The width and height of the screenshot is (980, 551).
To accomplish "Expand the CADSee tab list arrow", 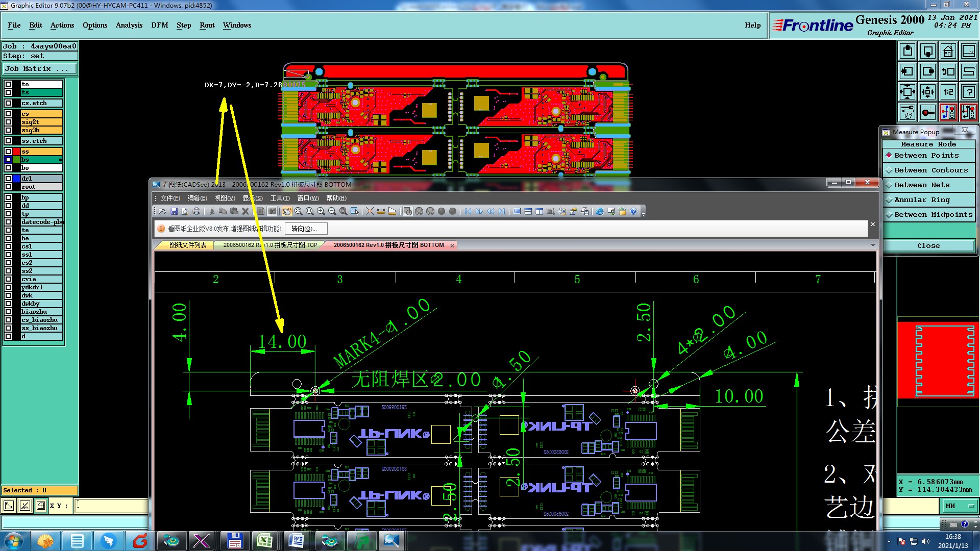I will click(x=872, y=245).
